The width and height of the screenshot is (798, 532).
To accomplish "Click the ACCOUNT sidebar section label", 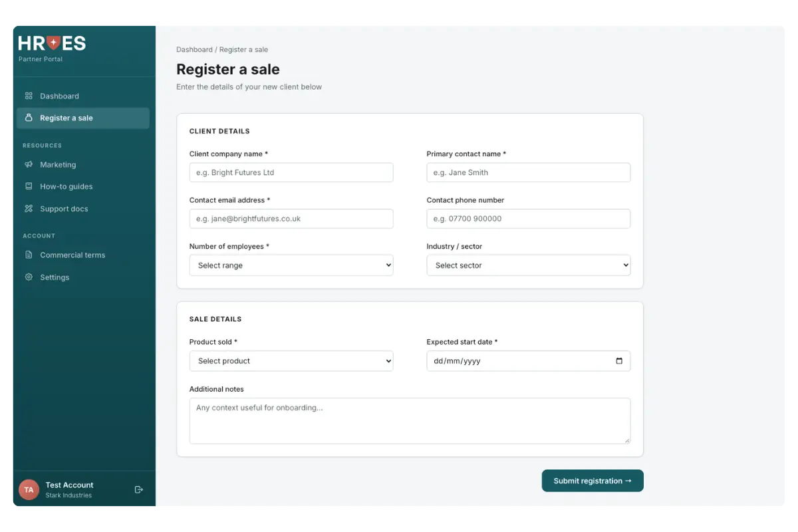I will pos(39,236).
